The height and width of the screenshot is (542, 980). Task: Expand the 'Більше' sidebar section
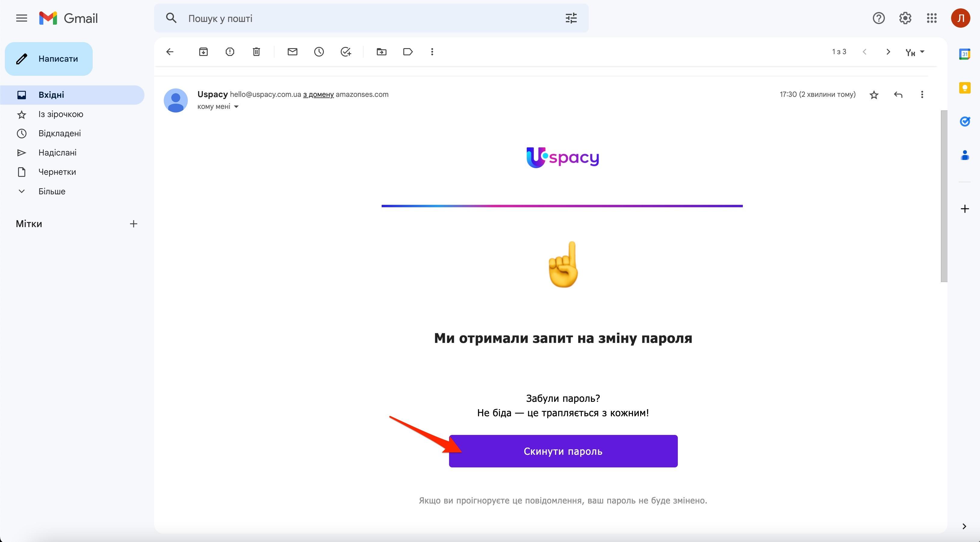(x=52, y=191)
